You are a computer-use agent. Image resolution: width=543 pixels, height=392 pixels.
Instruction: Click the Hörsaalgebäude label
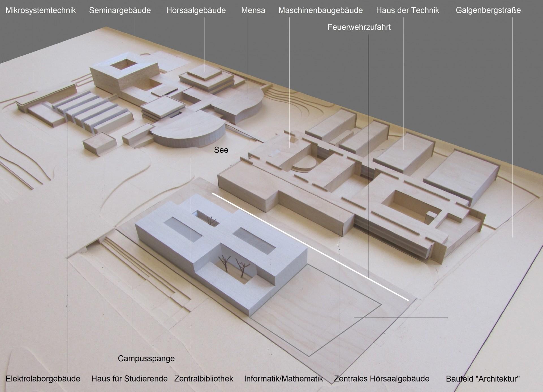[x=196, y=11]
